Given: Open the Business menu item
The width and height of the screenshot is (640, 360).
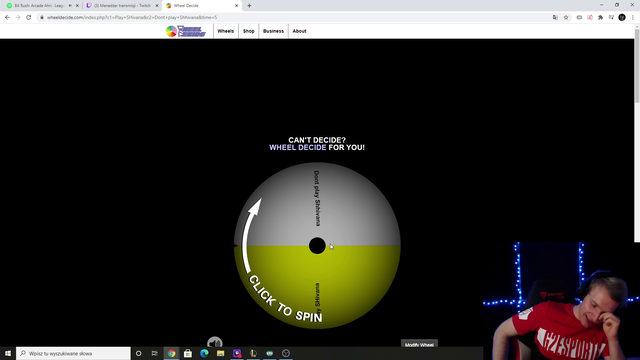Looking at the screenshot, I should point(273,31).
